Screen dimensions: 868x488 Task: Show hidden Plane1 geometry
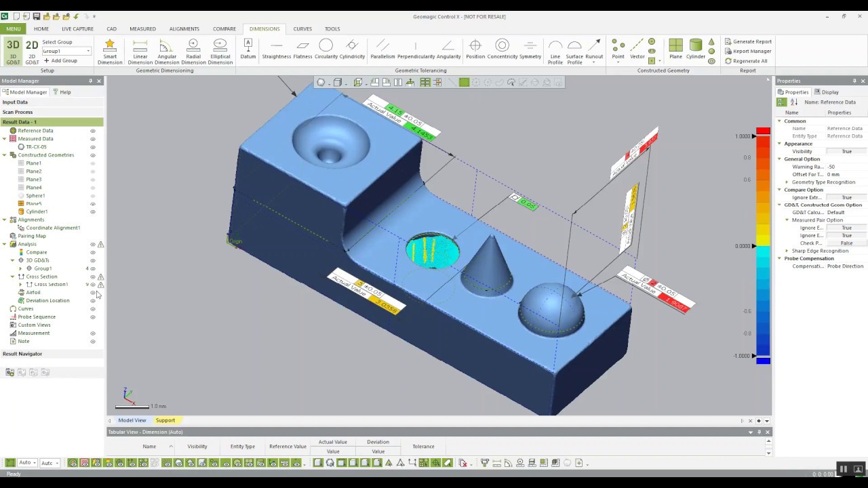point(93,163)
